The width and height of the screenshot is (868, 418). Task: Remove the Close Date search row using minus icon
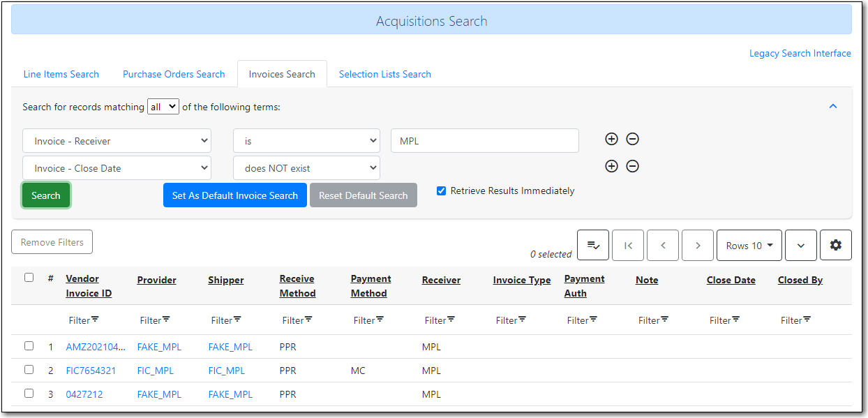click(x=632, y=166)
